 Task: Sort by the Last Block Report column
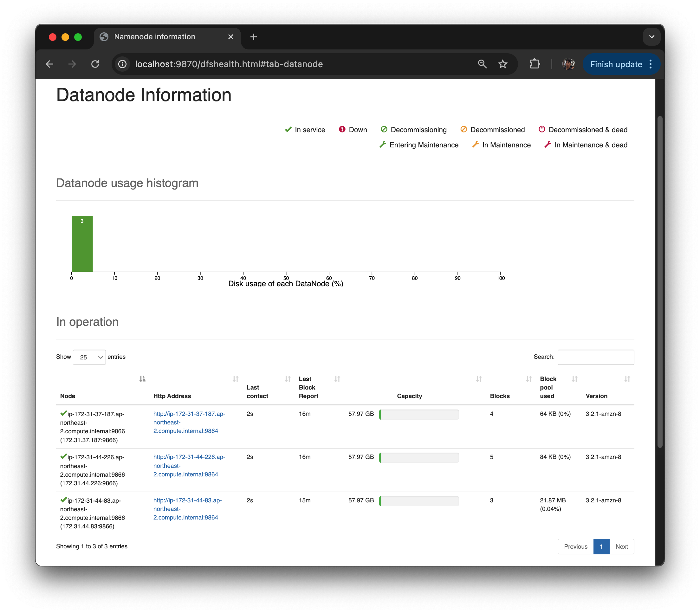click(x=337, y=379)
